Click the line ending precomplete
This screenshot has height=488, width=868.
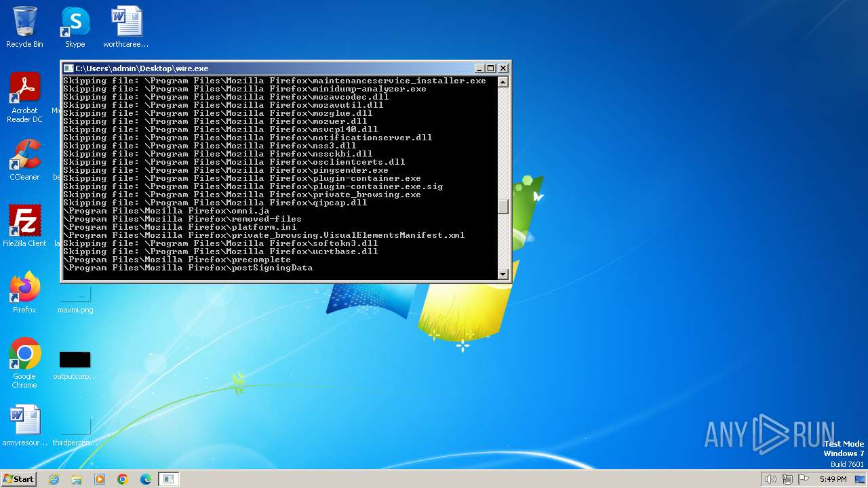click(x=177, y=260)
